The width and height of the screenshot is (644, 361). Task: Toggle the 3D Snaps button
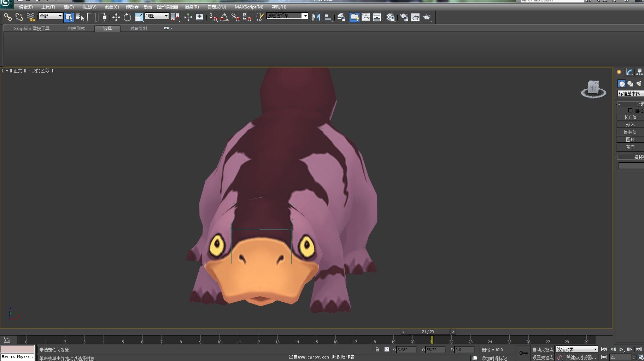tap(213, 17)
